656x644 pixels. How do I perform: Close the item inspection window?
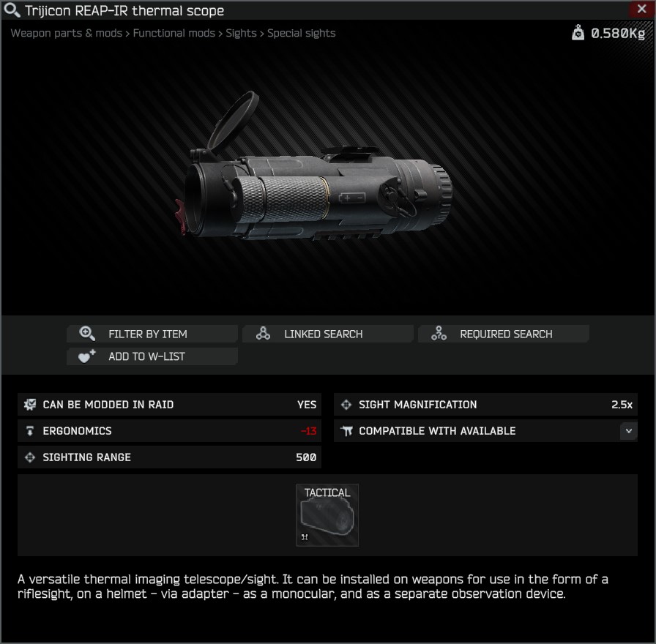641,10
